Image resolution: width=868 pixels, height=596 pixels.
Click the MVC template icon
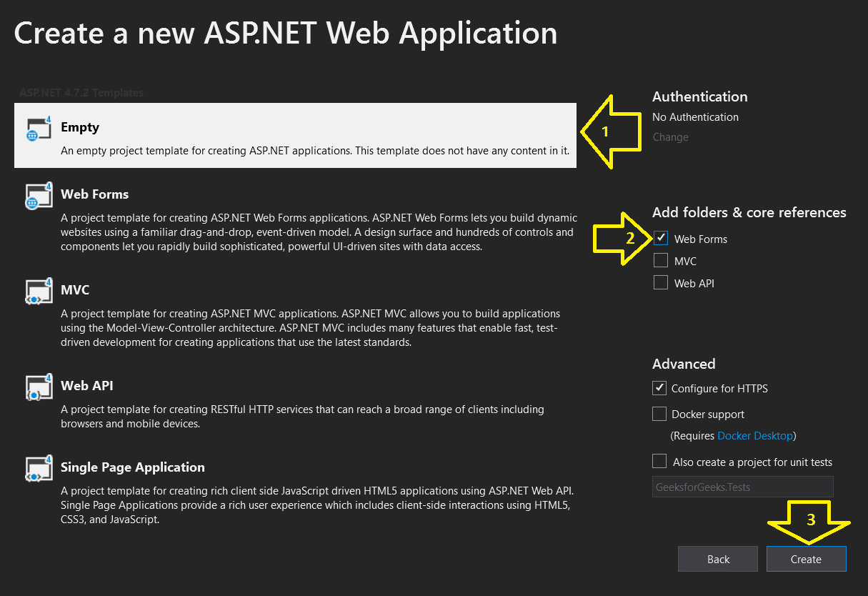[38, 292]
